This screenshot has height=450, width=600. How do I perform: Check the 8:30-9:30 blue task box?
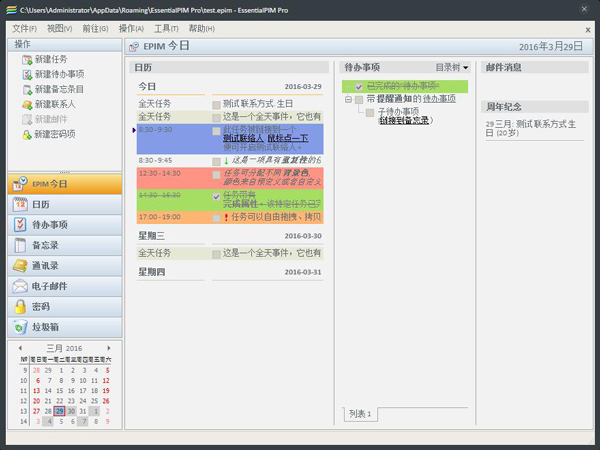(216, 131)
